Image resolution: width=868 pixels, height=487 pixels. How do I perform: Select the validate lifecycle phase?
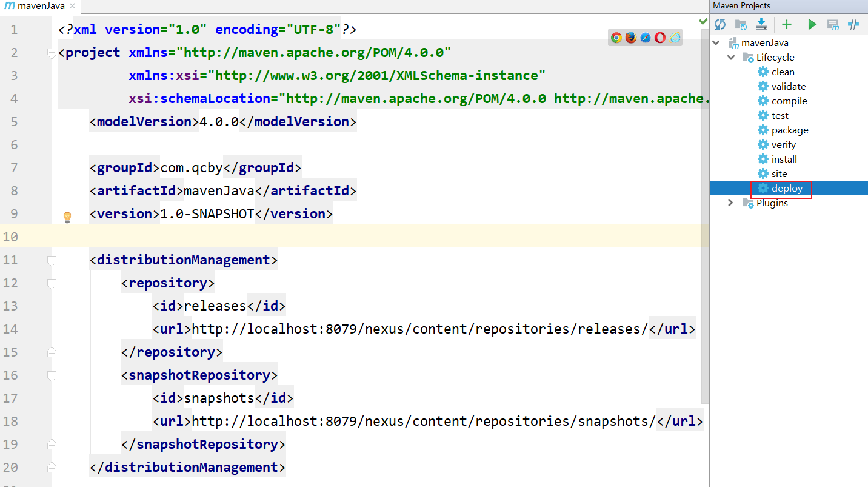click(x=789, y=86)
